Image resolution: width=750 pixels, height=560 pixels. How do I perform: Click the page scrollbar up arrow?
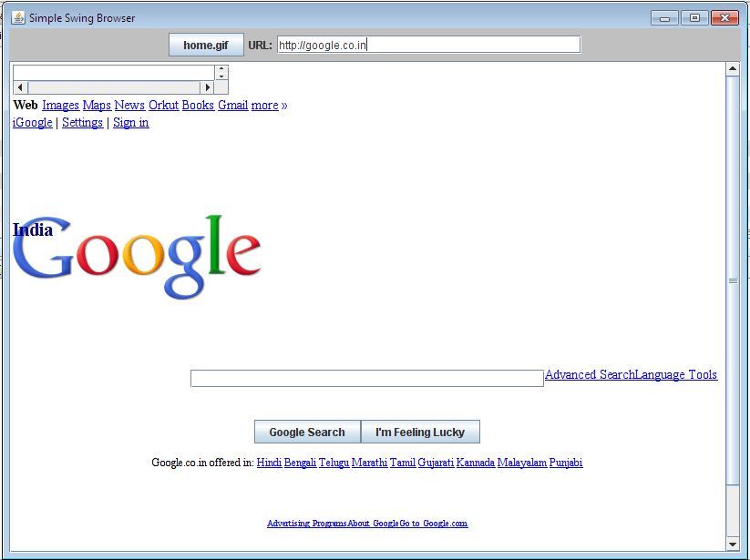(733, 69)
